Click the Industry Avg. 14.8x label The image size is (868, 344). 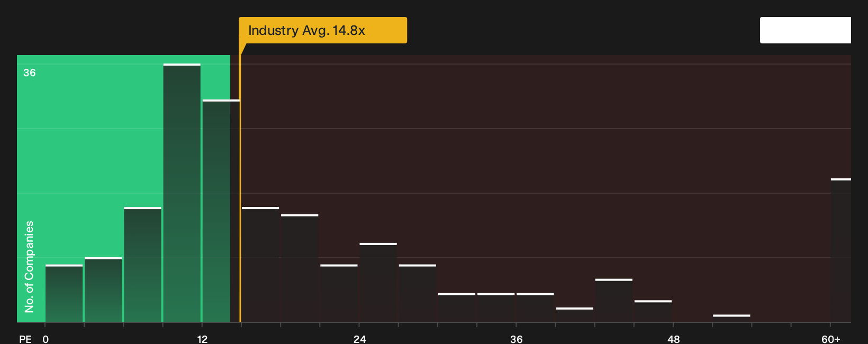click(x=323, y=30)
